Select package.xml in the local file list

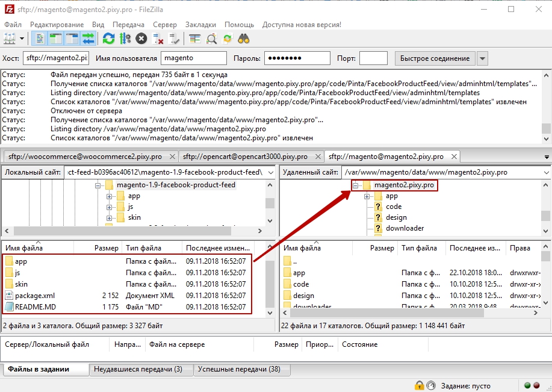34,296
